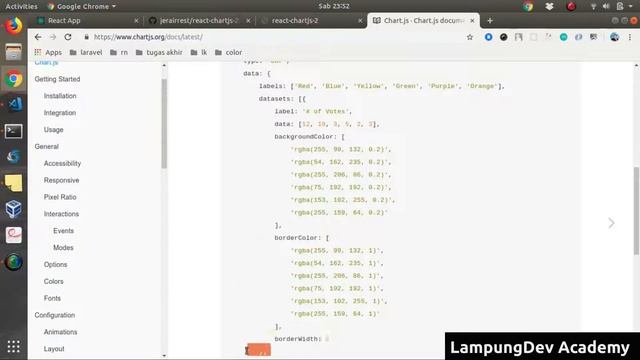Open laravel bookmarks folder
The width and height of the screenshot is (640, 360).
[x=86, y=52]
